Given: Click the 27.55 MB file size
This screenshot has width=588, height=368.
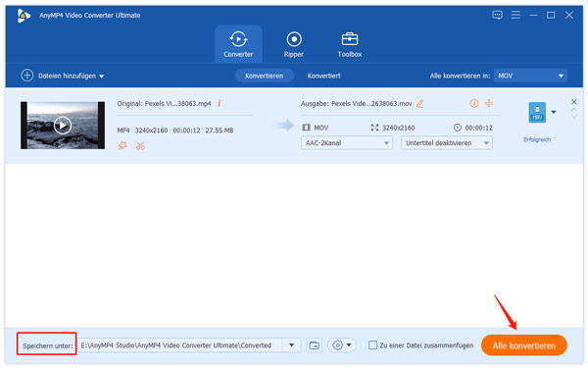Looking at the screenshot, I should [x=220, y=131].
